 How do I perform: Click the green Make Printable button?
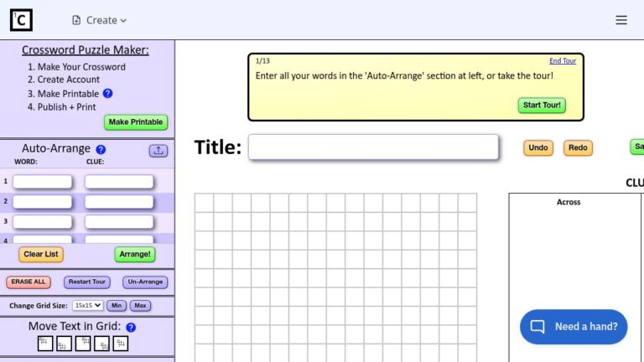(136, 122)
